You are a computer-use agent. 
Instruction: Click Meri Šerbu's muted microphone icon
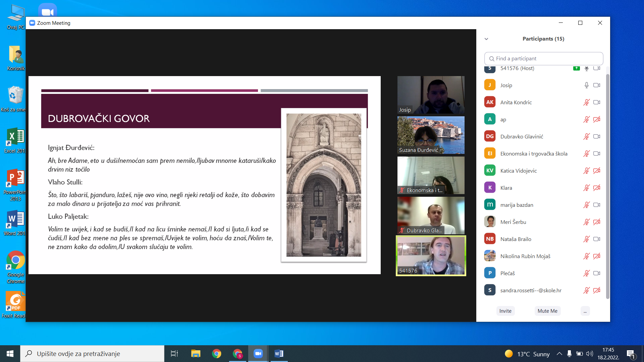586,222
